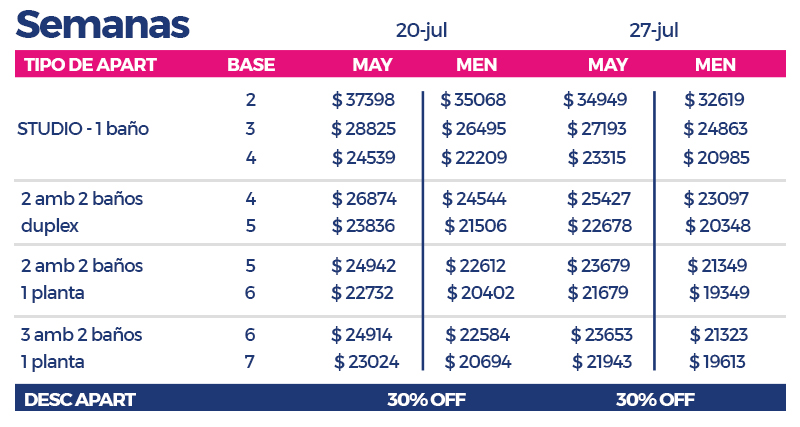Select the 27-jul week column header

654,30
